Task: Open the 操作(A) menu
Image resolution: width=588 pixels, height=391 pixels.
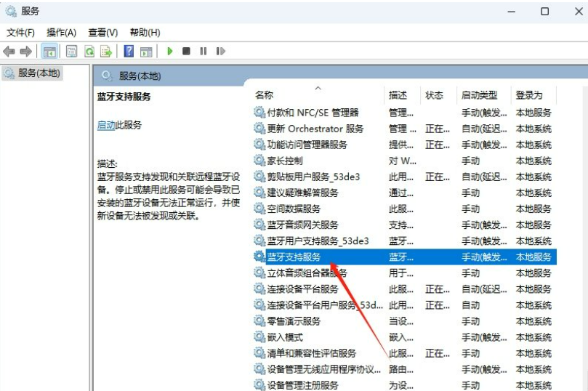Action: coord(61,33)
